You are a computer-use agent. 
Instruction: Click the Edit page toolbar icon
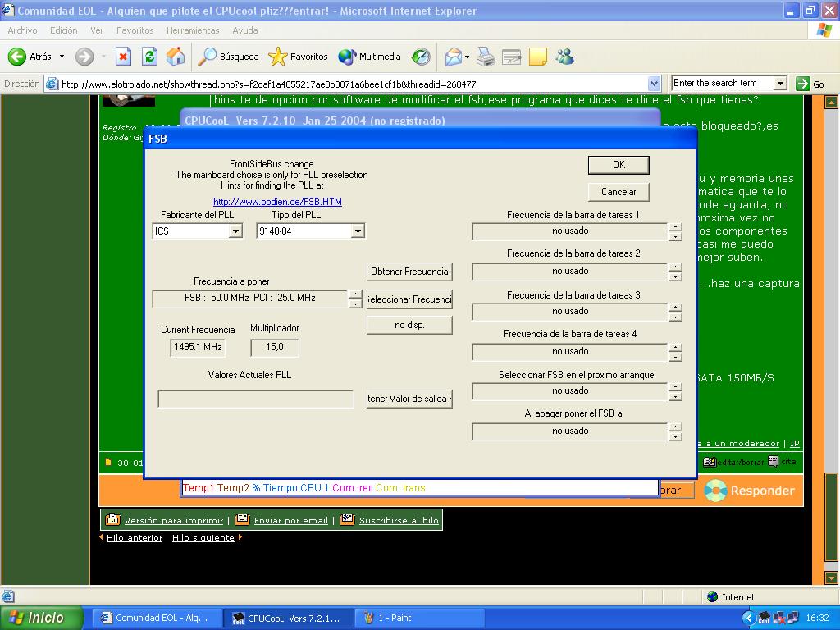coord(512,57)
